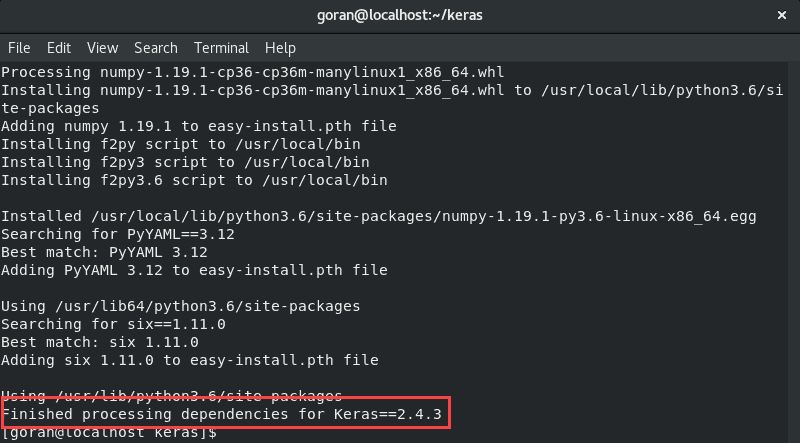Click the line 'Adding numpy 1.19.1 to easy-install.pth file'
The height and width of the screenshot is (443, 800).
(x=198, y=126)
